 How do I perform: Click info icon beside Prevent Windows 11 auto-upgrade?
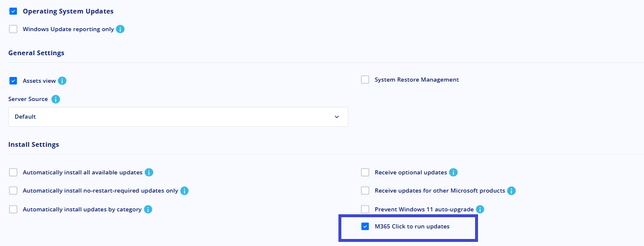click(480, 210)
